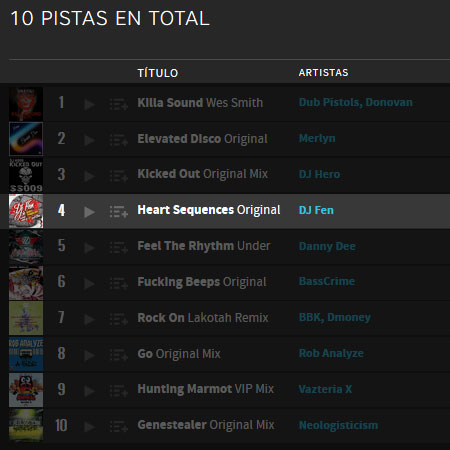Add Killa Sound to queue
This screenshot has width=450, height=450.
click(119, 104)
